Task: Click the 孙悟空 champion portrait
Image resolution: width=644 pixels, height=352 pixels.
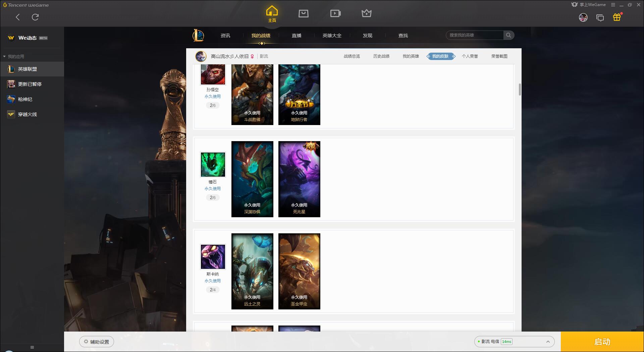Action: pos(213,74)
